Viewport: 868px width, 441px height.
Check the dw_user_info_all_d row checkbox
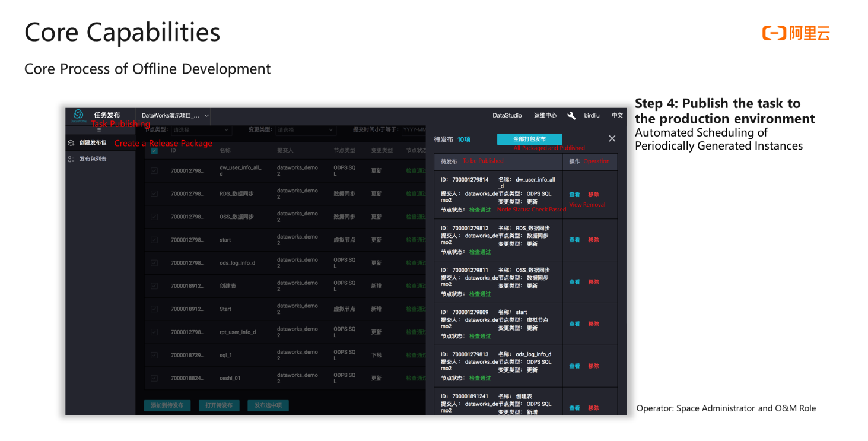154,170
